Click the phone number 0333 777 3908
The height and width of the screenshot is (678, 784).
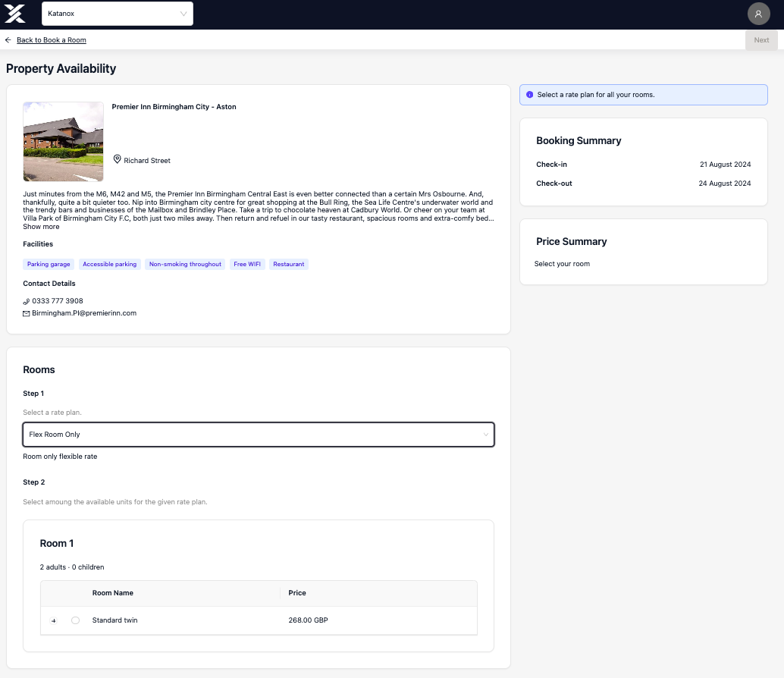pyautogui.click(x=58, y=301)
